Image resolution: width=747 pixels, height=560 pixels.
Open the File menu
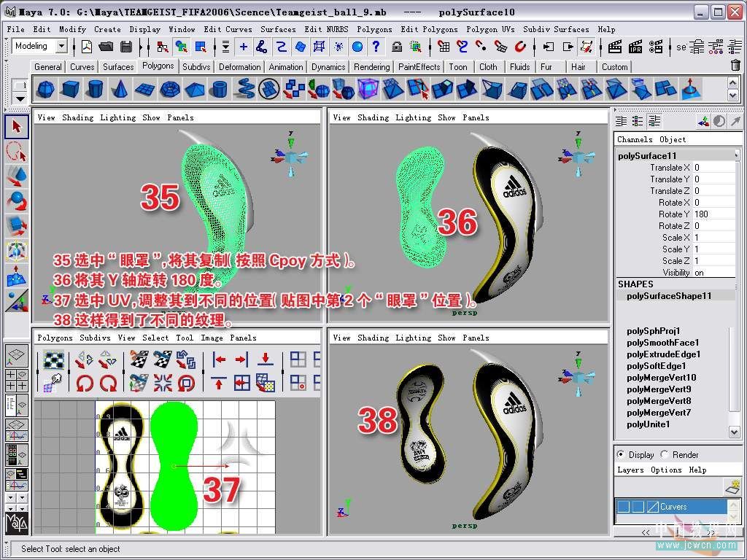click(x=16, y=29)
